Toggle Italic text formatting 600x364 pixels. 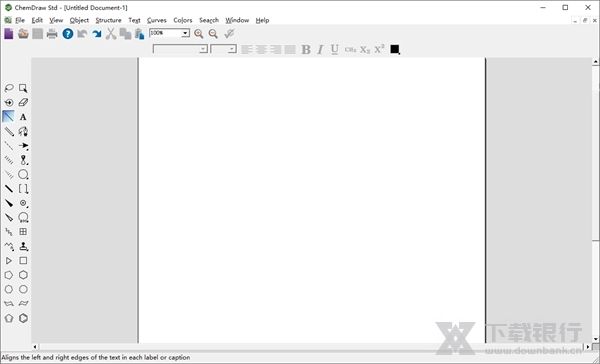[x=320, y=49]
